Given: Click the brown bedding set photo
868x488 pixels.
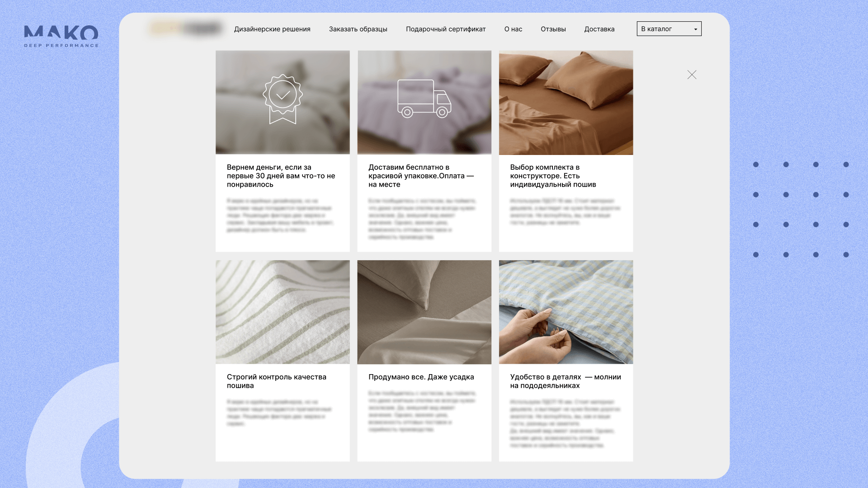Looking at the screenshot, I should click(566, 103).
